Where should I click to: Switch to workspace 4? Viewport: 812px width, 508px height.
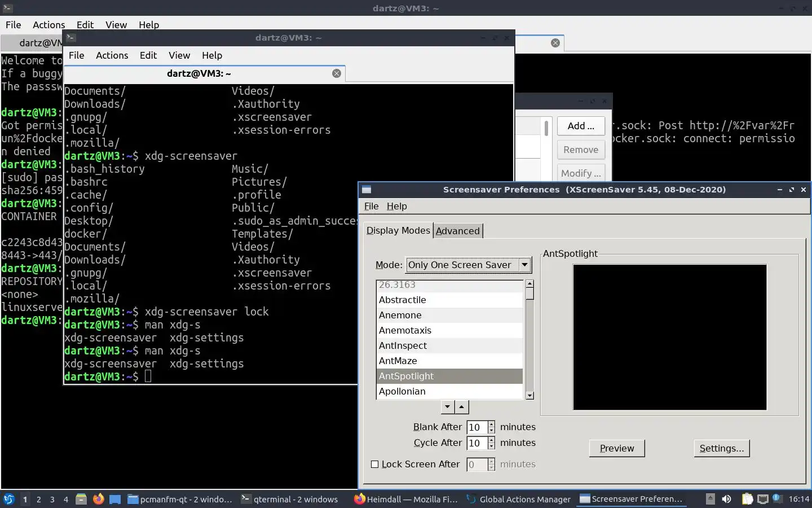pos(65,499)
